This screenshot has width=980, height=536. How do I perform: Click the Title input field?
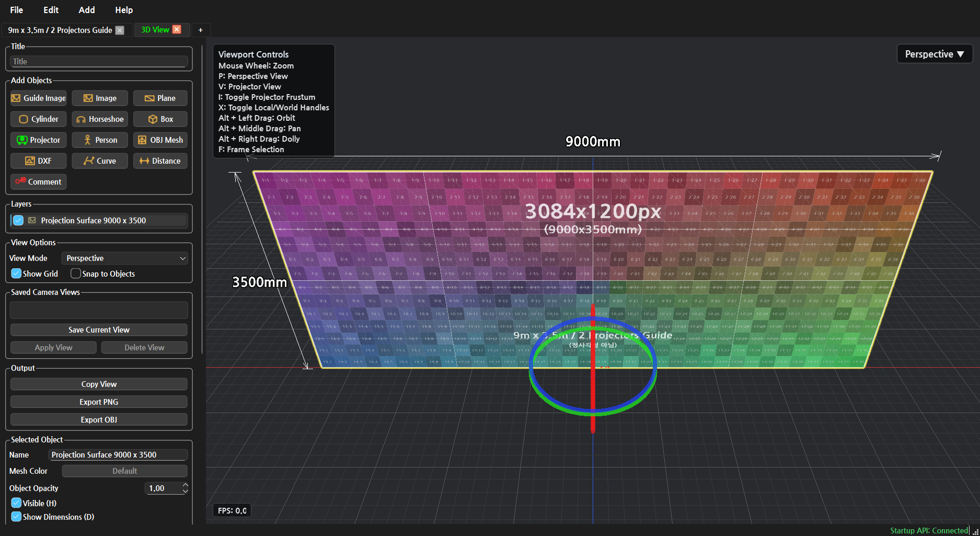pos(99,62)
